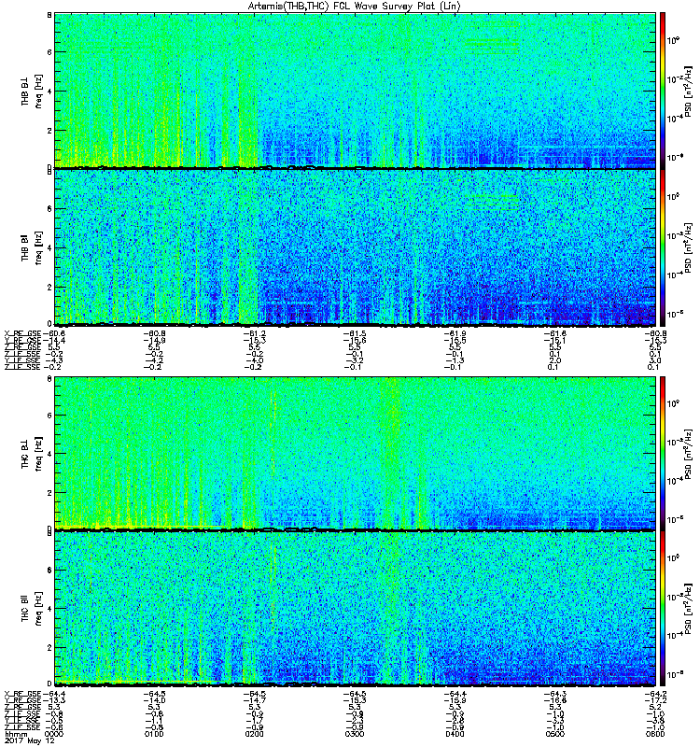Viewport: 700px width, 747px height.
Task: Click the plot title 'Artemis(THB,THC) FGL Wave Survey Plot (Lin)'
Action: pos(354,7)
